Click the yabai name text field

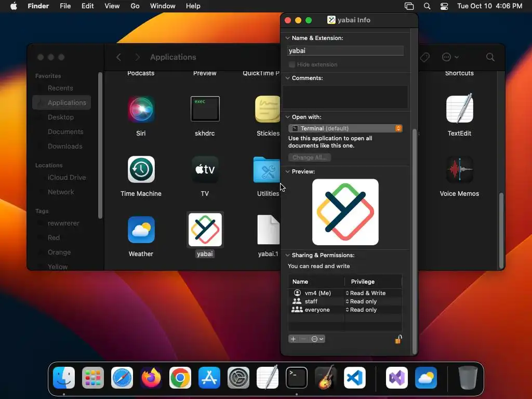click(x=345, y=51)
